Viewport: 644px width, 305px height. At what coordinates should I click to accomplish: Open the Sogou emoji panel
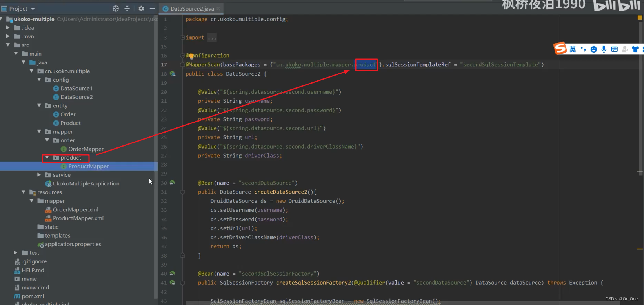click(594, 49)
